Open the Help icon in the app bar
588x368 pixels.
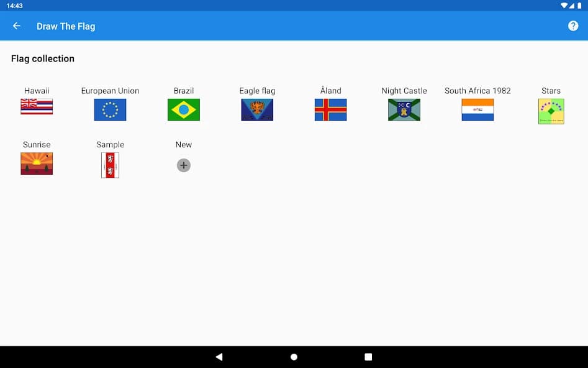[573, 26]
